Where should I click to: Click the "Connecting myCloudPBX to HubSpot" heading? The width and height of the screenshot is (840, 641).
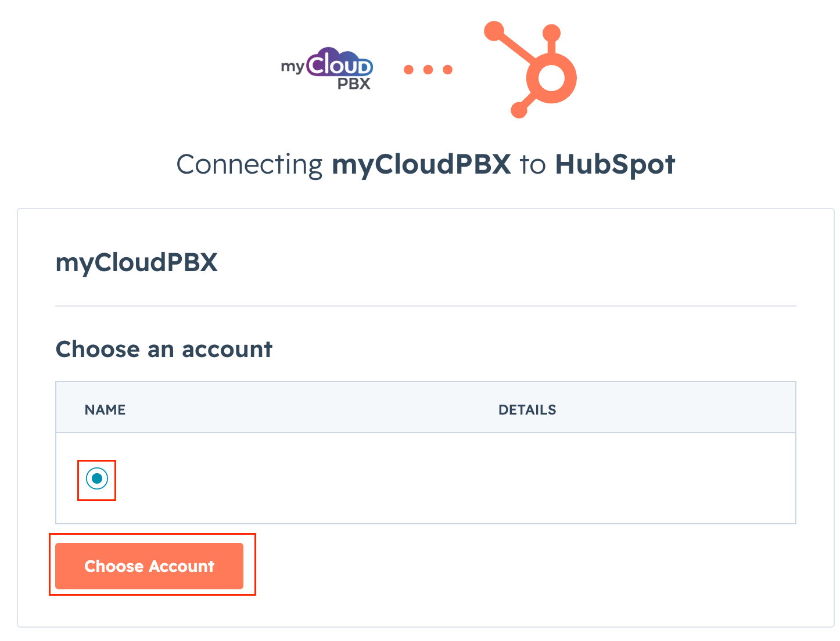(x=426, y=164)
